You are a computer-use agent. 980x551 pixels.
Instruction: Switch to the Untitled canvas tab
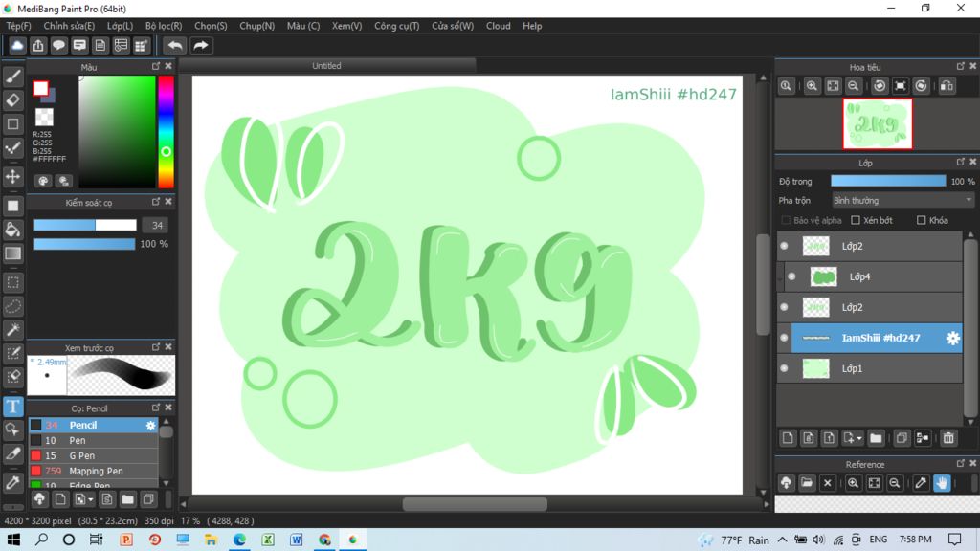click(x=327, y=66)
